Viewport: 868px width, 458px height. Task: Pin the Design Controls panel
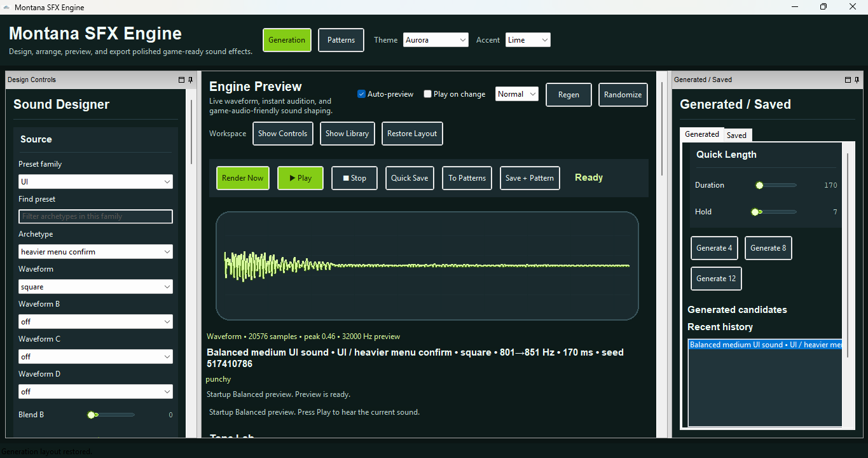click(190, 80)
